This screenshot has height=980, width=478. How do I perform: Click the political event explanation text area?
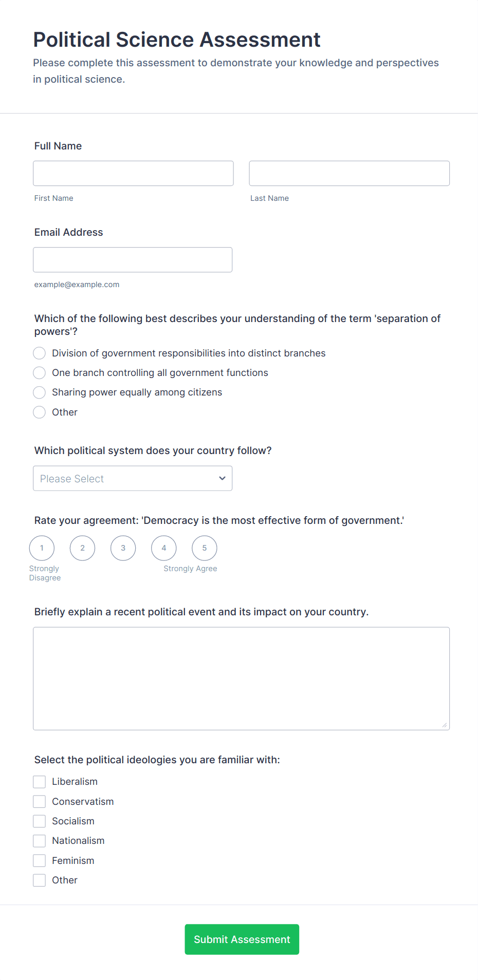pos(241,678)
